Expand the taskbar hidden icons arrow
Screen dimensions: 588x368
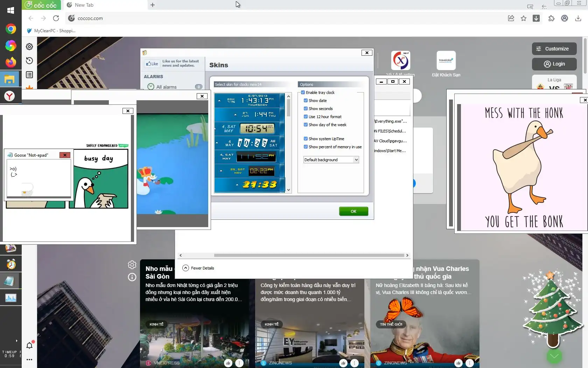click(x=16, y=341)
